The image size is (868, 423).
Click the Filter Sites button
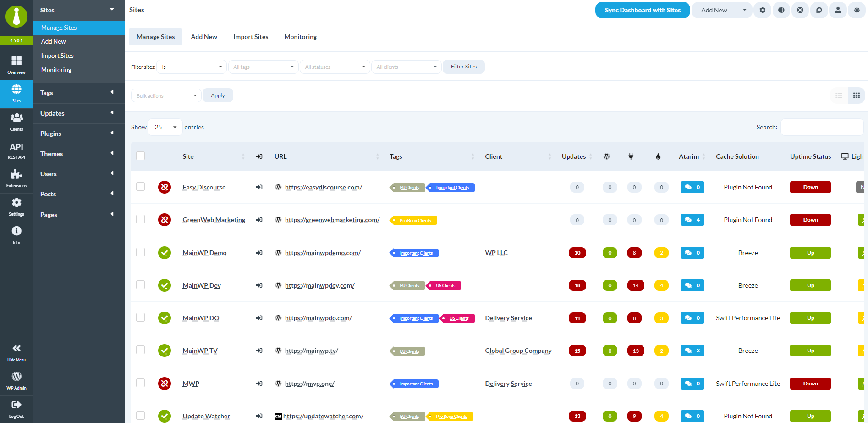click(x=464, y=67)
